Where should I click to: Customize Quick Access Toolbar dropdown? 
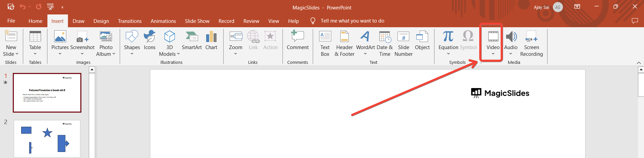[x=63, y=7]
